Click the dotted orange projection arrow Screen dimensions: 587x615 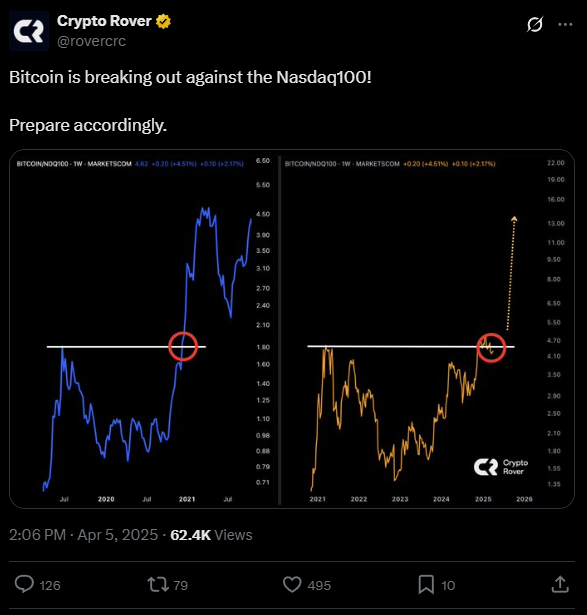pyautogui.click(x=511, y=273)
